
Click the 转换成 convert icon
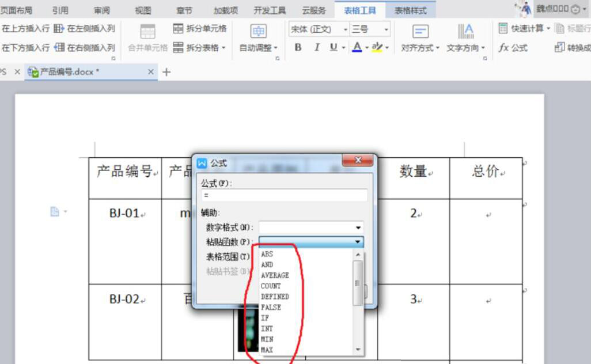click(560, 47)
